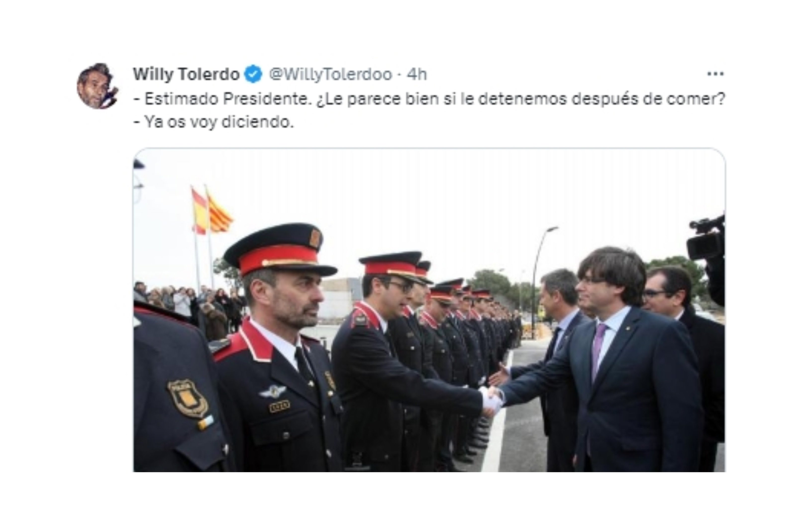Click the foreground officer's red-banded cap
Image resolution: width=812 pixels, height=516 pixels.
pyautogui.click(x=280, y=249)
